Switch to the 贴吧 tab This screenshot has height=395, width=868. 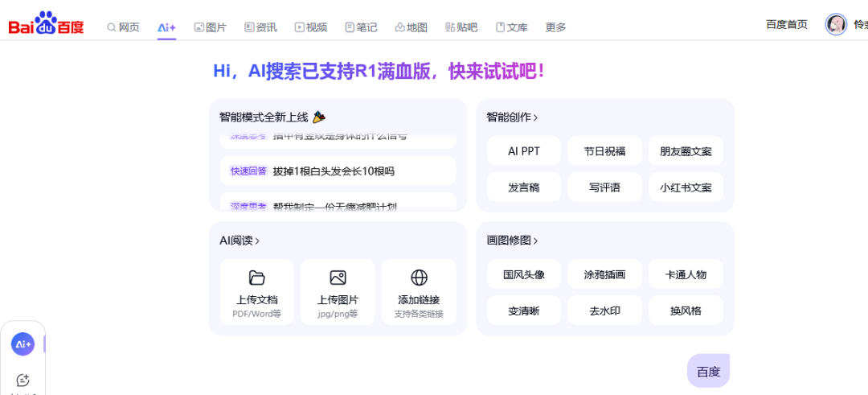[461, 27]
